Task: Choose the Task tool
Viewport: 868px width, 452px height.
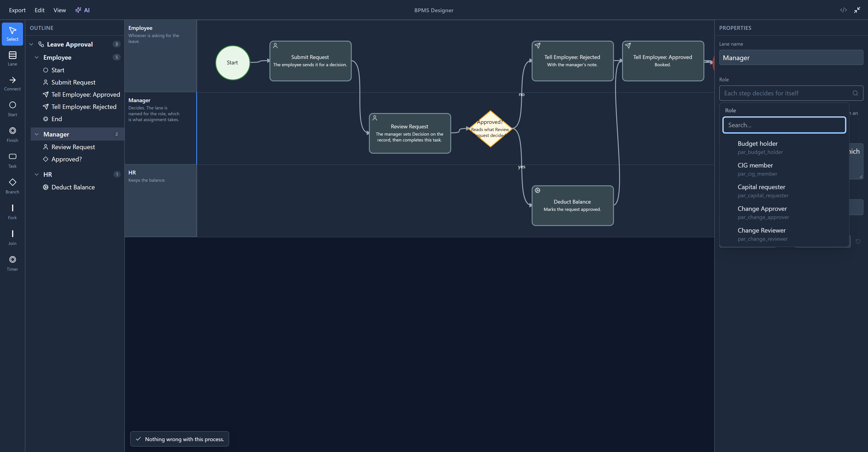Action: (12, 161)
